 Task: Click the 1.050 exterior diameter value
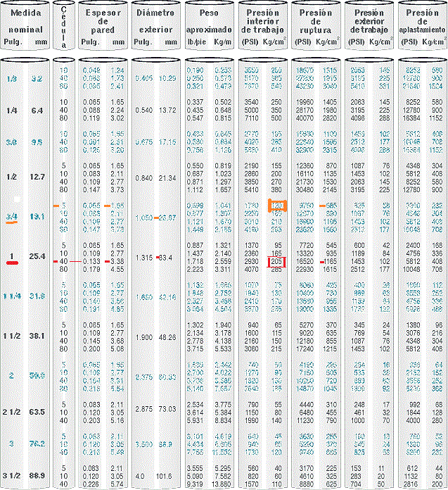coord(144,218)
